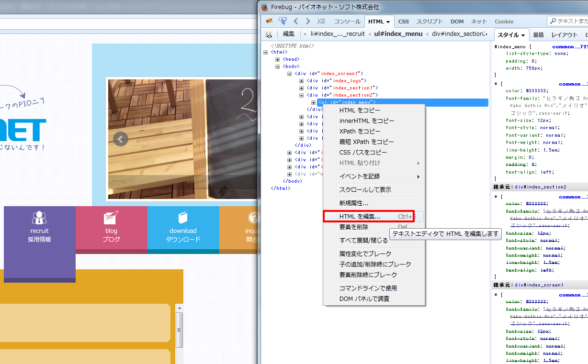Collapse the div index_section2 node
Screen dimensions: 588x364
(301, 95)
